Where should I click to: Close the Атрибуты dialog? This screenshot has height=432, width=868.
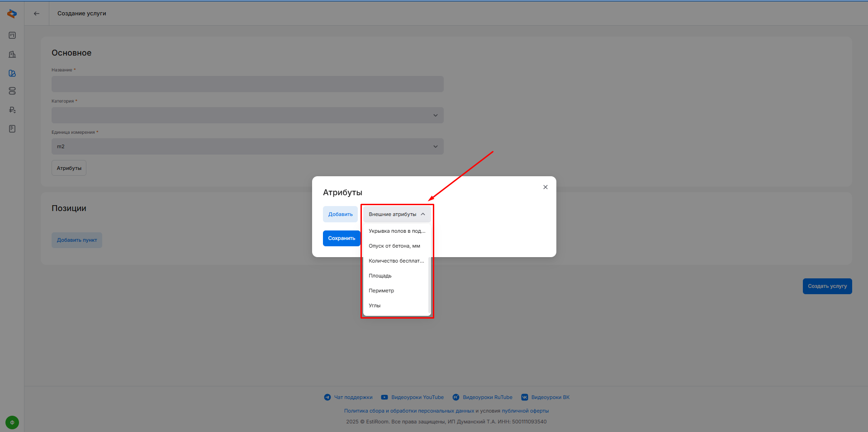(545, 187)
